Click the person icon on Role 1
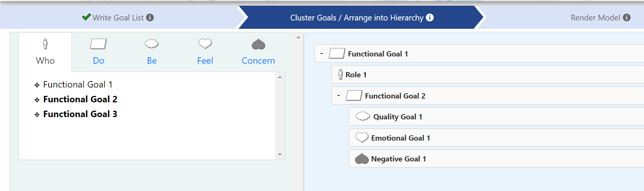Image resolution: width=644 pixels, height=191 pixels. coord(340,74)
